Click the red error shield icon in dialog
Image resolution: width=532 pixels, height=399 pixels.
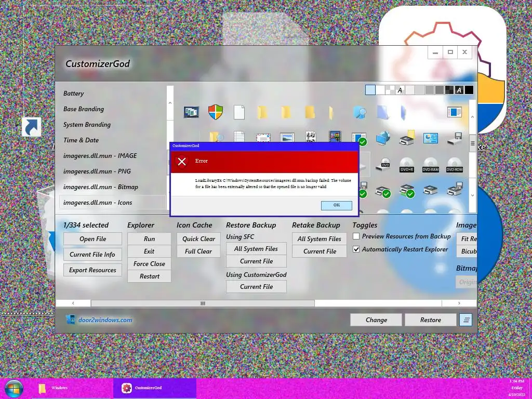pyautogui.click(x=182, y=162)
